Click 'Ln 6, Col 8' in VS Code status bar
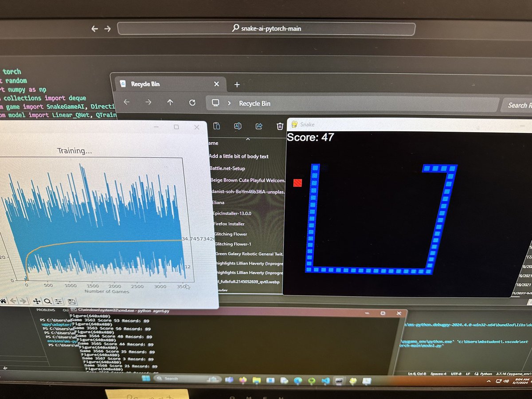Image resolution: width=532 pixels, height=399 pixels. point(417,374)
